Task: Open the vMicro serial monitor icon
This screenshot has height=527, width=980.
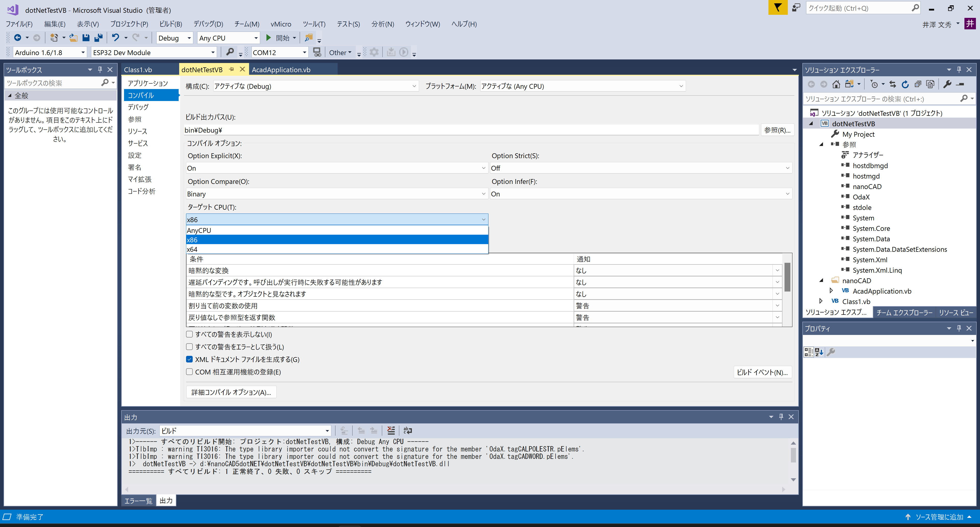Action: tap(317, 52)
